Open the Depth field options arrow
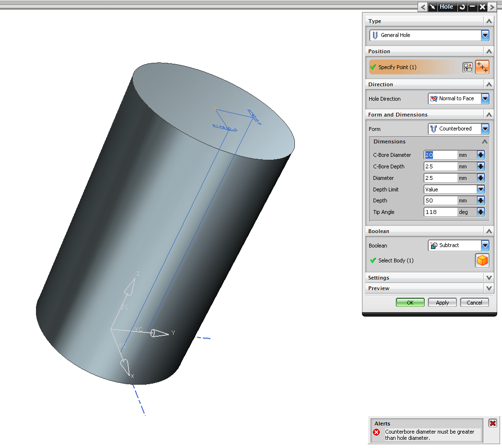The width and height of the screenshot is (502, 448). (480, 200)
